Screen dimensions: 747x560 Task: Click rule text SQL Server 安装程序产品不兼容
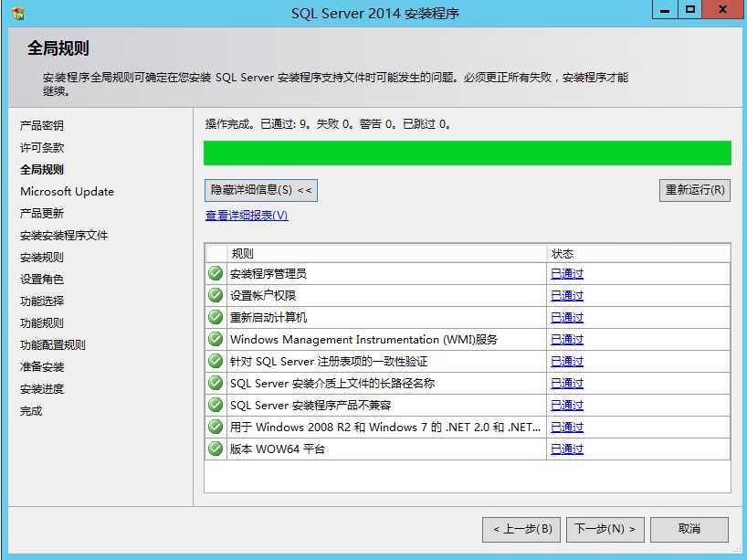310,406
